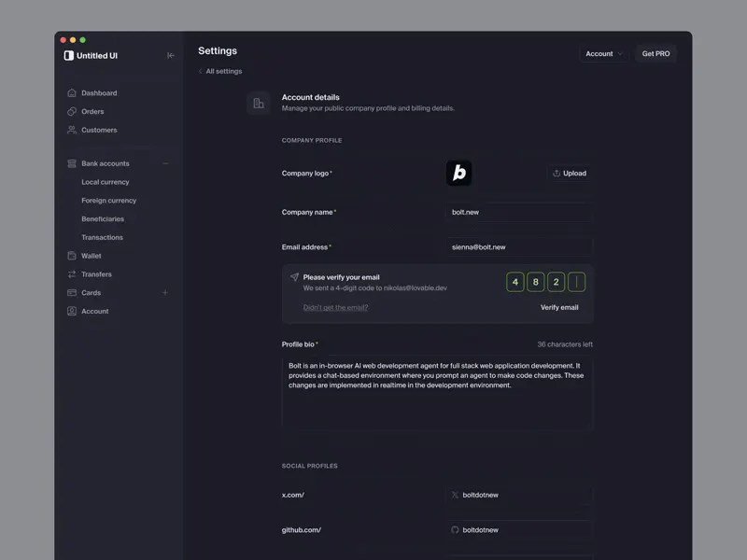Click the Customers people icon
The width and height of the screenshot is (747, 560).
(x=71, y=130)
